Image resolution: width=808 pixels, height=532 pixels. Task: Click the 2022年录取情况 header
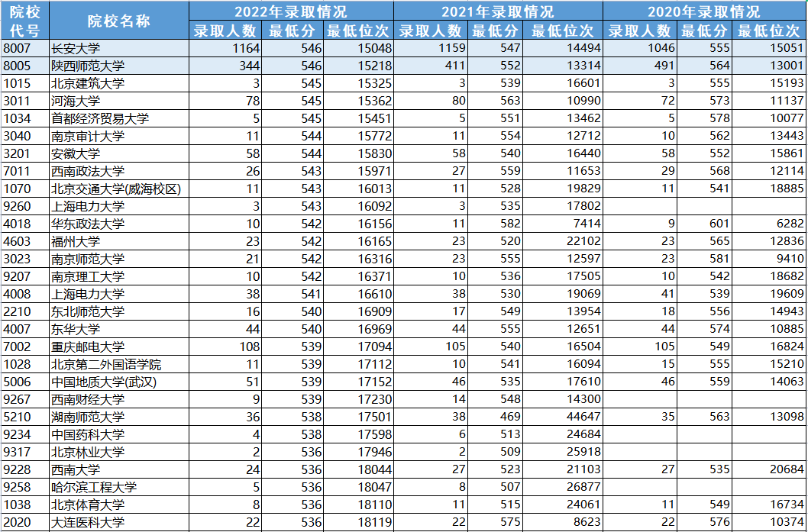click(291, 11)
